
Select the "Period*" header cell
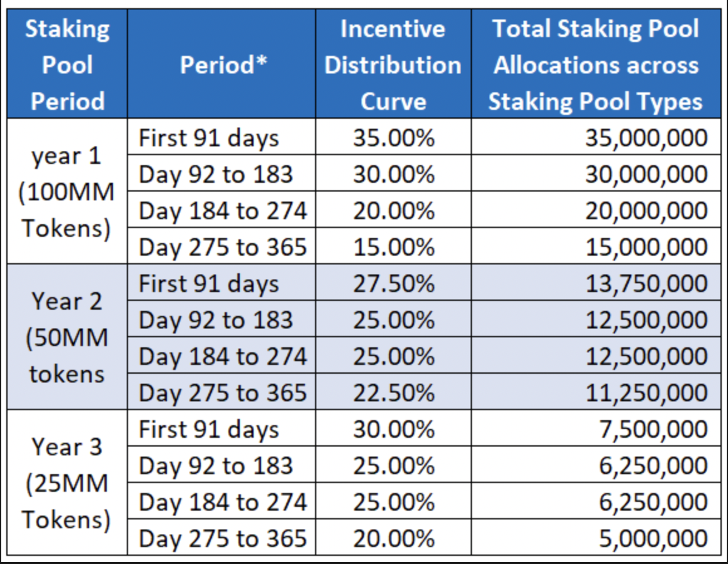221,65
